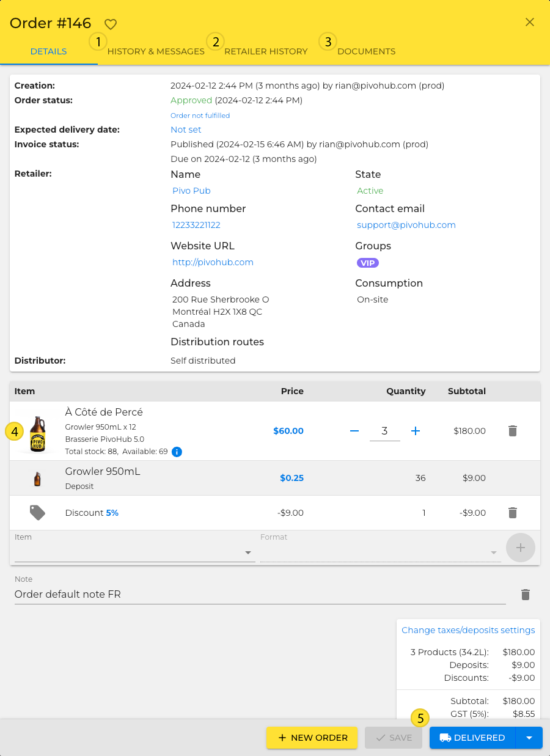Create a New Order
This screenshot has width=550, height=756.
point(312,738)
